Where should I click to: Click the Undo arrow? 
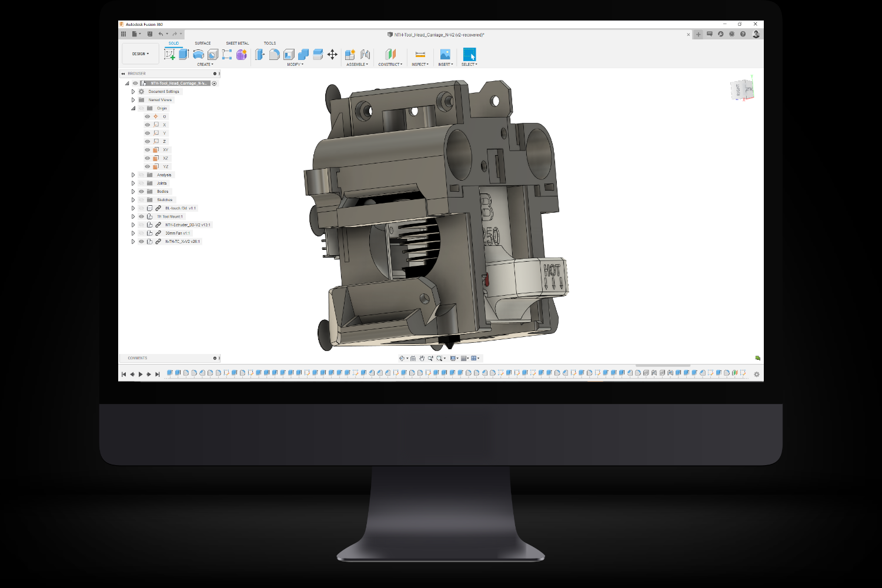[161, 34]
